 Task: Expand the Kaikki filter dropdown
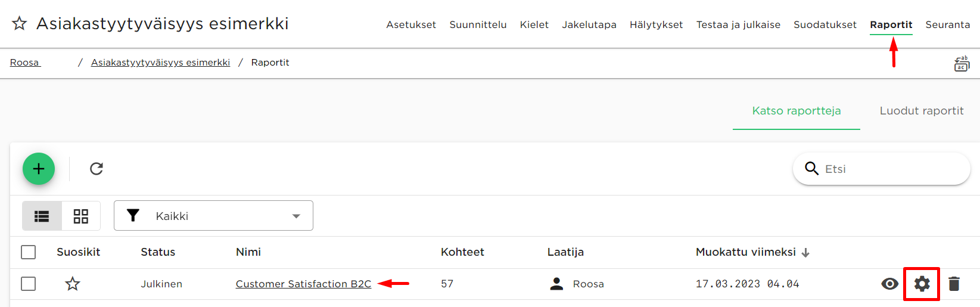213,216
